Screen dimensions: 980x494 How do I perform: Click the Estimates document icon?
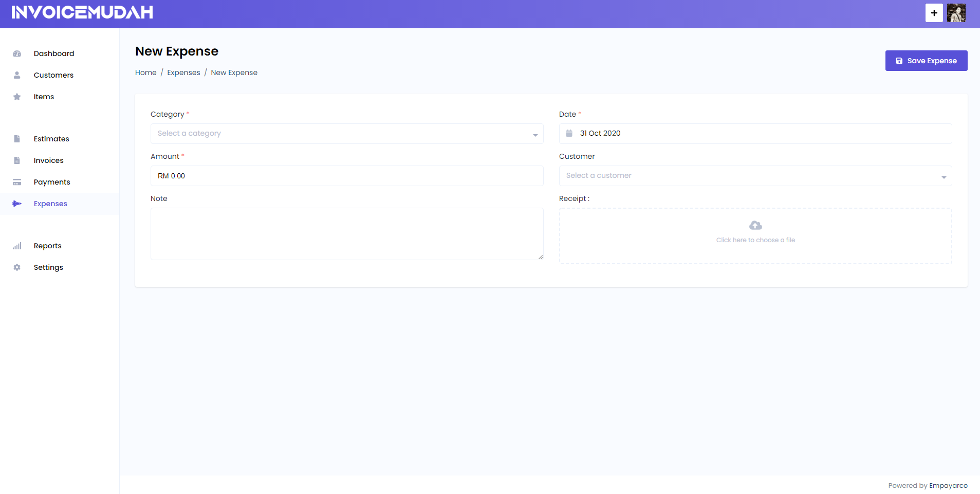coord(17,139)
